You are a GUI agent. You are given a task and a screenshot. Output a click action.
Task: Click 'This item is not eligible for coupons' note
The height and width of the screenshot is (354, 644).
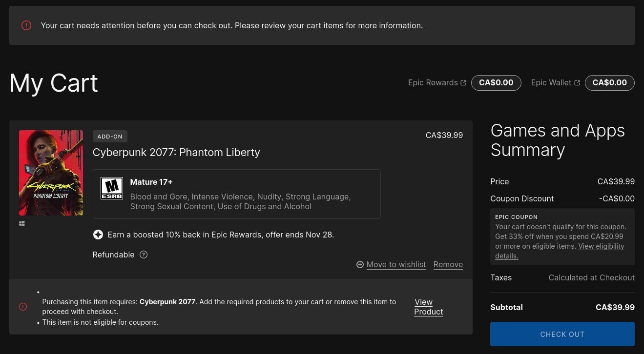(x=100, y=322)
